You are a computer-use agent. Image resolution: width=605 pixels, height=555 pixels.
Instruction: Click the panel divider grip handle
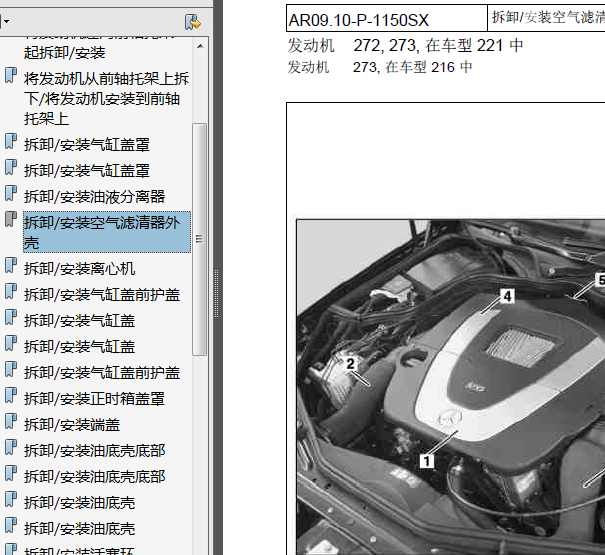tap(216, 293)
